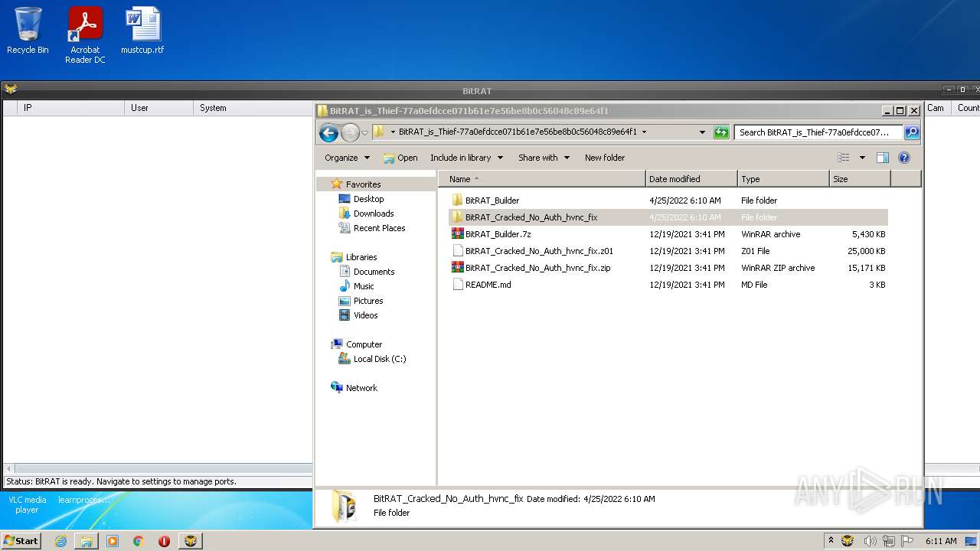Select Desktop in Favorites

tap(368, 199)
